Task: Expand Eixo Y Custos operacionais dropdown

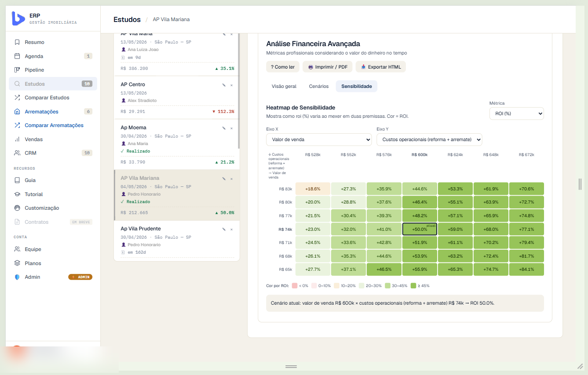Action: (429, 139)
